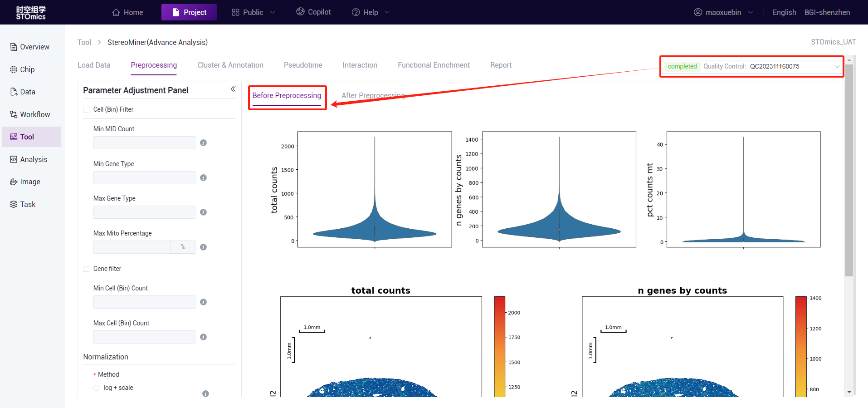Image resolution: width=868 pixels, height=408 pixels.
Task: Click the Home navigation link
Action: [127, 12]
